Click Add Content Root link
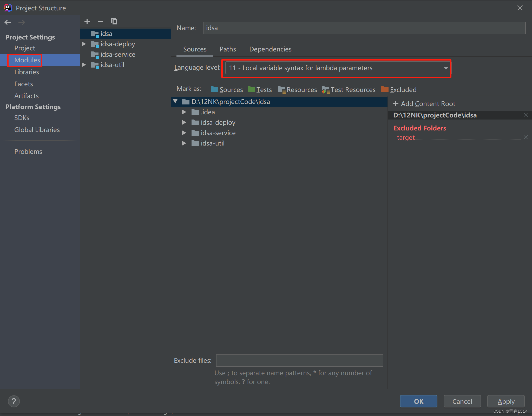Viewport: 532px width, 416px height. [424, 104]
